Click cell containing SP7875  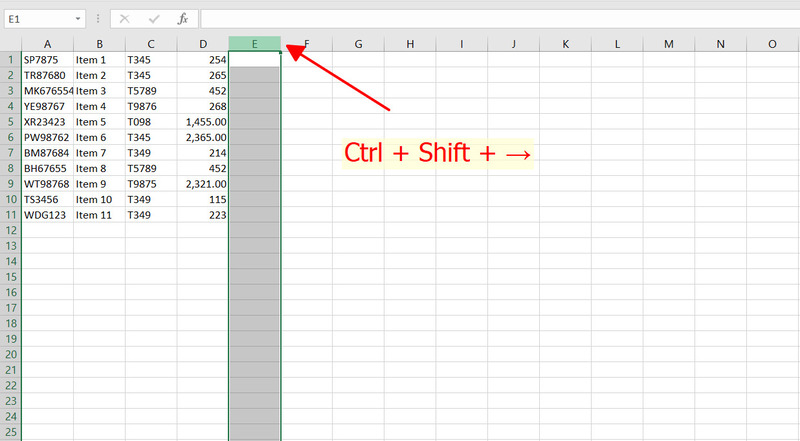tap(47, 60)
